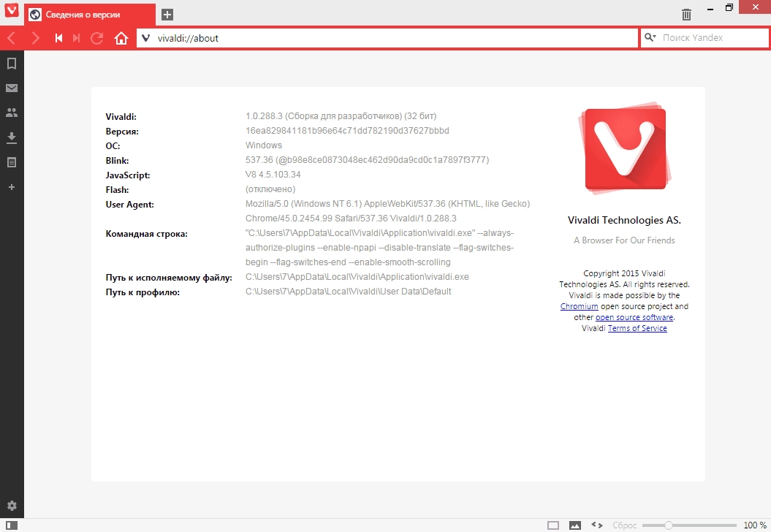Open the tab tiling options

[x=553, y=525]
